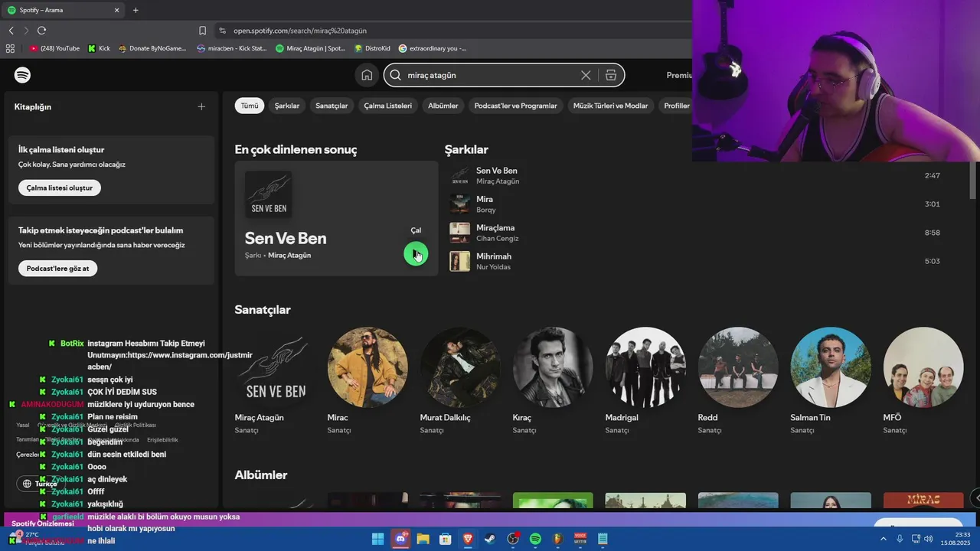The width and height of the screenshot is (980, 551).
Task: Open Miraç Atagün artist card
Action: click(275, 383)
